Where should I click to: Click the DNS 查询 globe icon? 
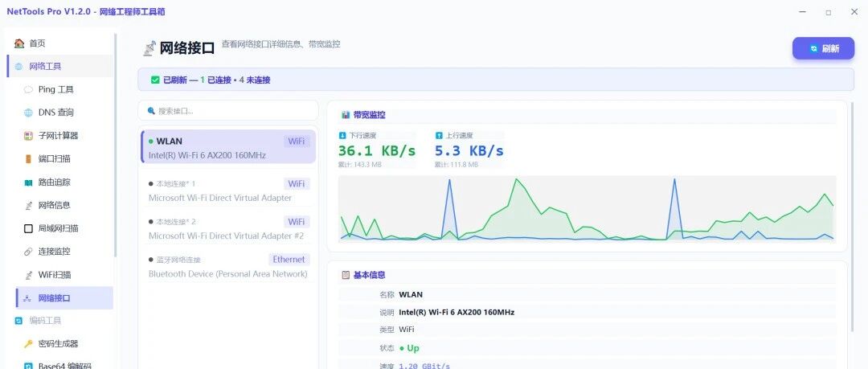28,113
